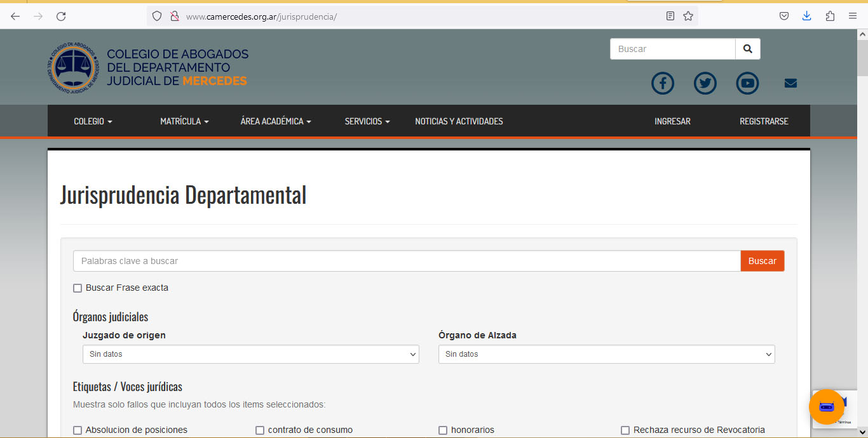The image size is (868, 438).
Task: Bookmark this page with star icon
Action: point(688,17)
